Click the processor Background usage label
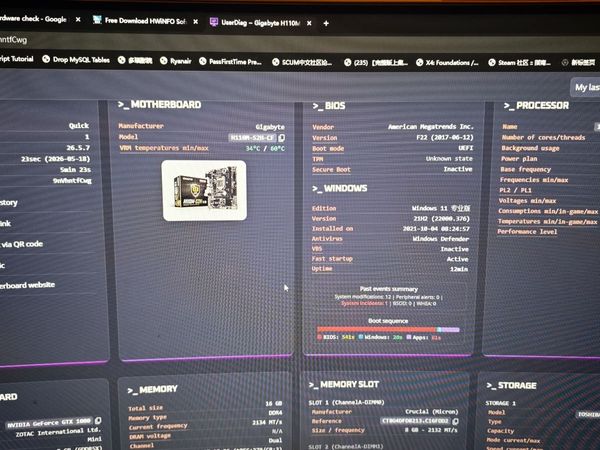The width and height of the screenshot is (600, 450). 530,148
